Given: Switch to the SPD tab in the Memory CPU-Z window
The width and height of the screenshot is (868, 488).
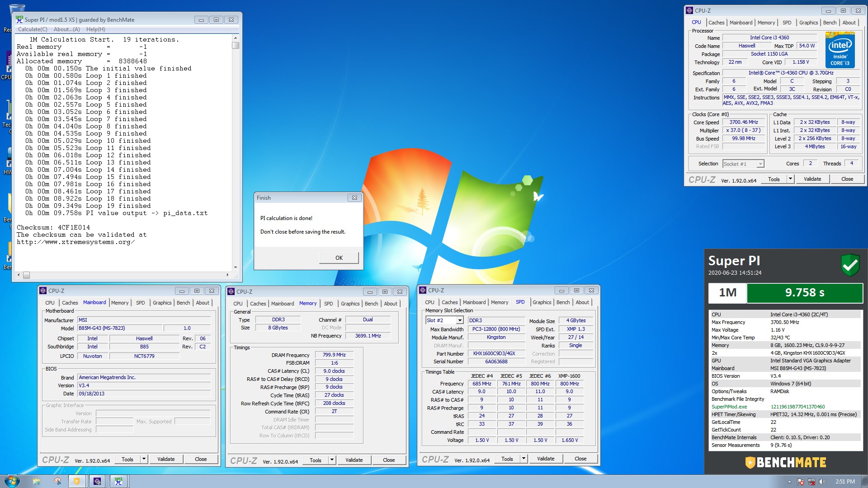Looking at the screenshot, I should pos(328,304).
